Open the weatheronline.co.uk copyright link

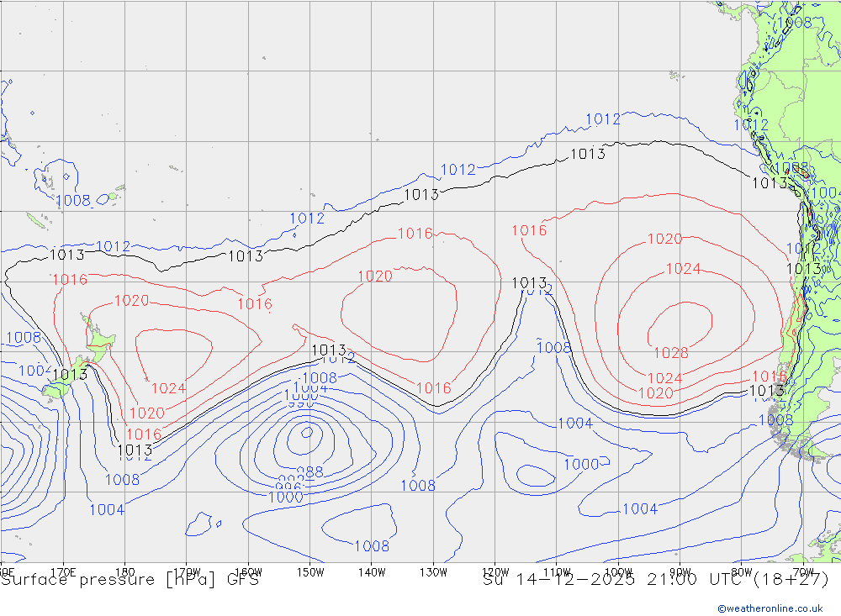click(x=770, y=608)
